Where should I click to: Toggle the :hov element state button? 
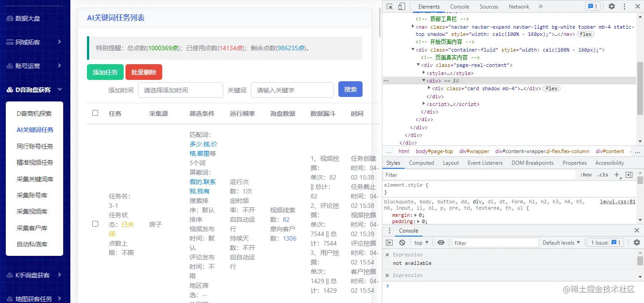(586, 175)
